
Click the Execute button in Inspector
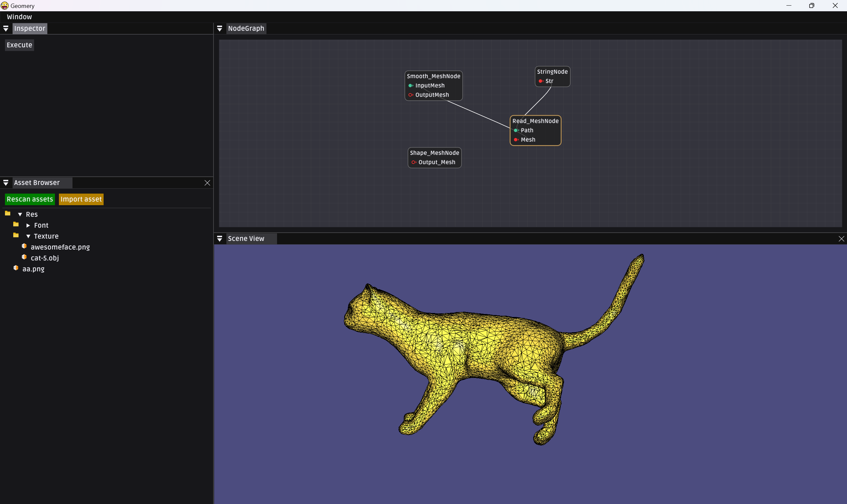point(19,44)
